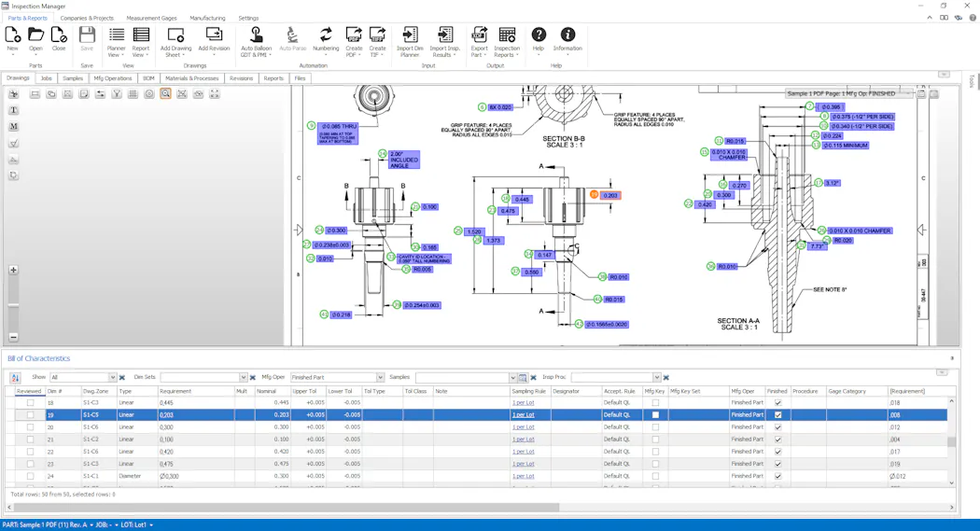980x531 pixels.
Task: Click the 1 per Lot link for dimension 20
Action: (x=523, y=427)
